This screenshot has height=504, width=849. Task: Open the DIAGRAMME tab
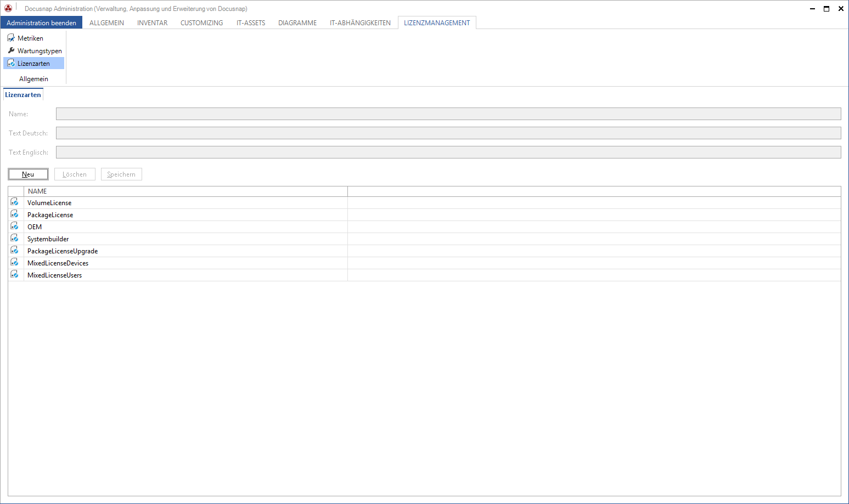[x=297, y=22]
